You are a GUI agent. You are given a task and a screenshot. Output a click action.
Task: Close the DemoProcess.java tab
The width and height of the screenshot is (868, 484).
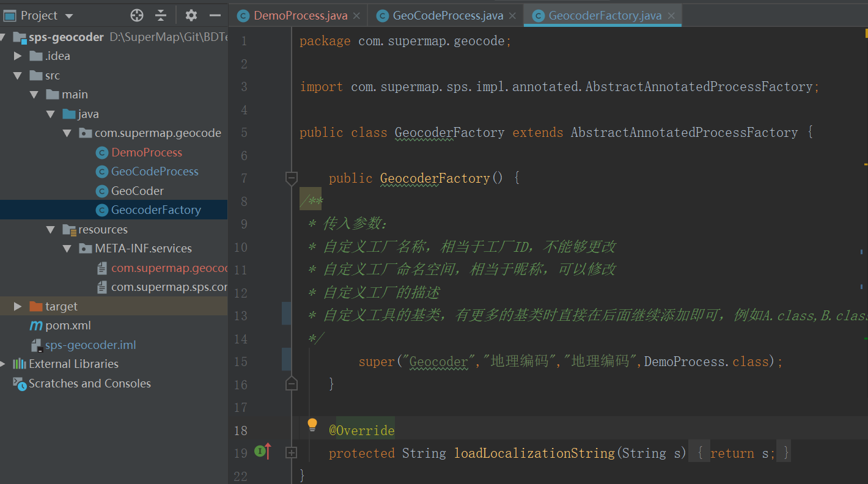tap(357, 16)
